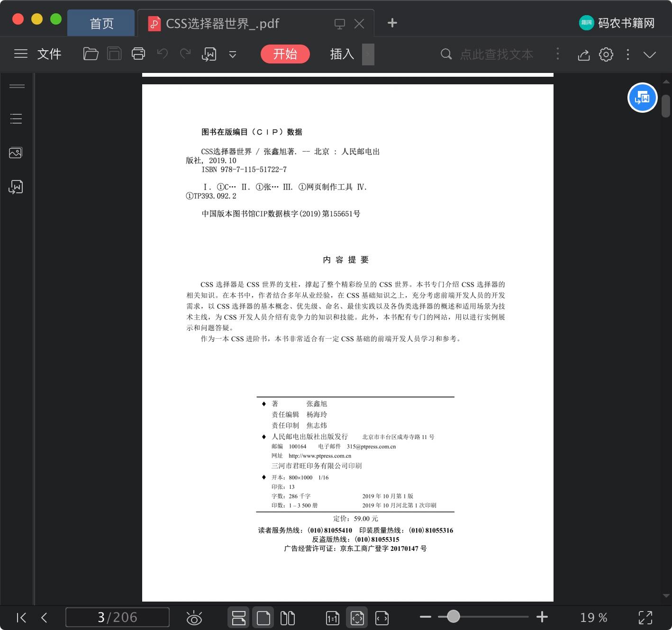672x630 pixels.
Task: Open the print dialog
Action: coord(138,54)
